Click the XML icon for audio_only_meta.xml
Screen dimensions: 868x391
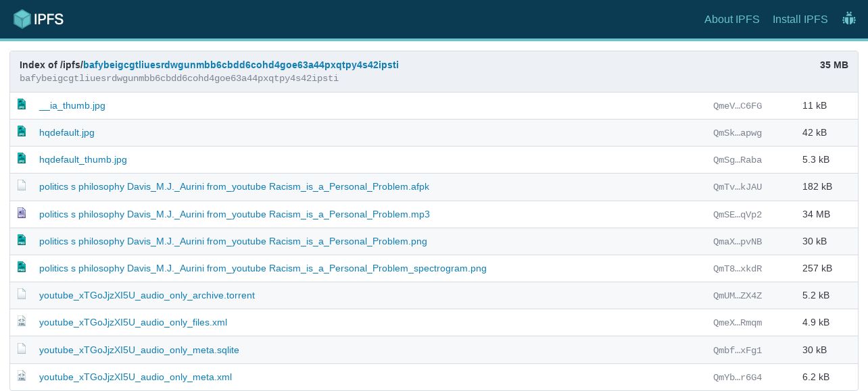[22, 376]
